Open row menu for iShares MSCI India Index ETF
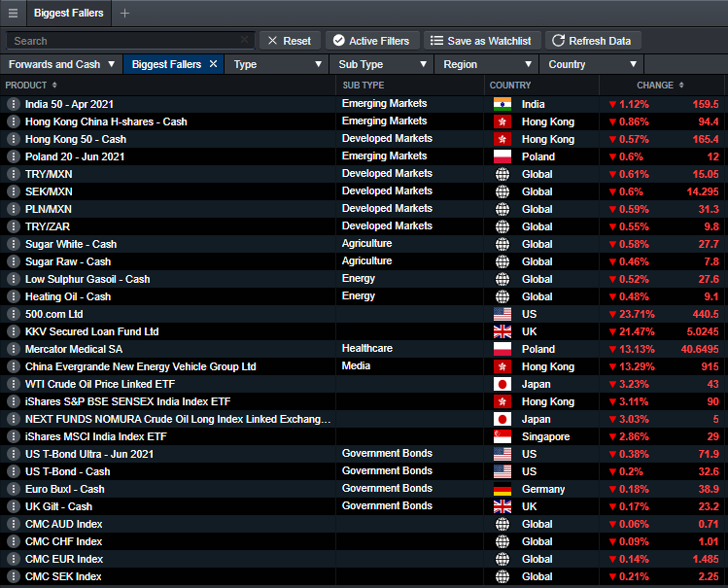 point(14,436)
